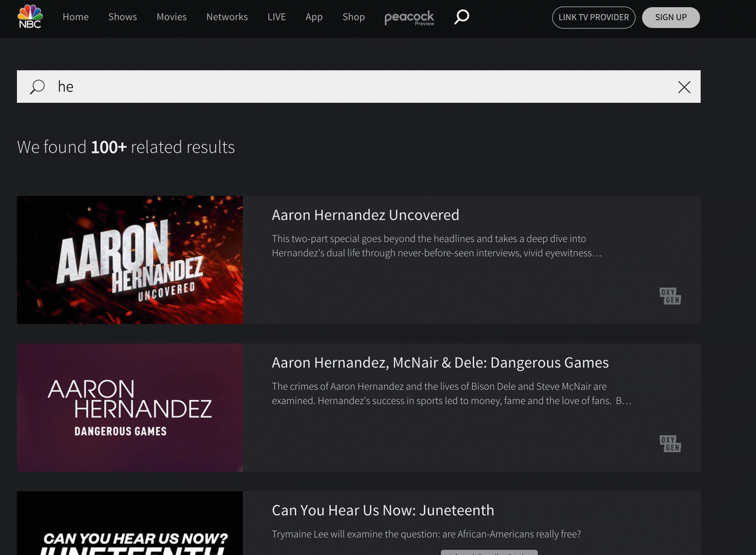Open the Aaron Hernandez Dangerous Games thumbnail
This screenshot has height=555, width=756.
130,407
